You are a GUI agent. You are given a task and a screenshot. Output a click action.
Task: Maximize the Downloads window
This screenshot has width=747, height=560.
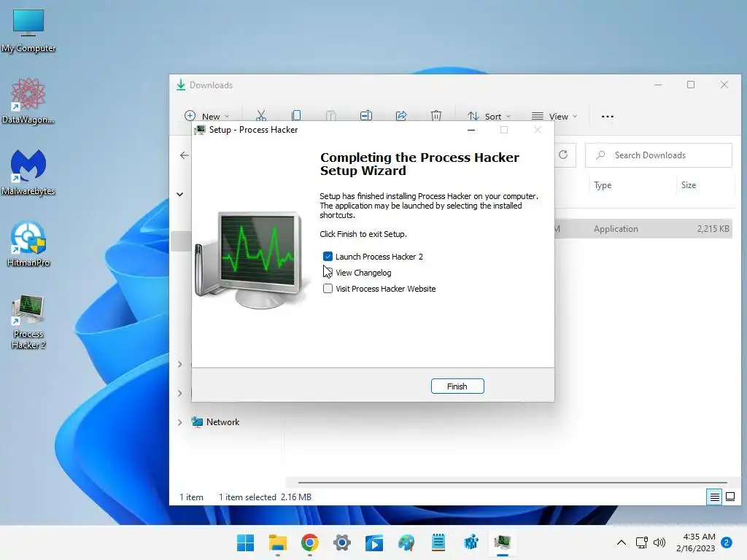(x=691, y=85)
